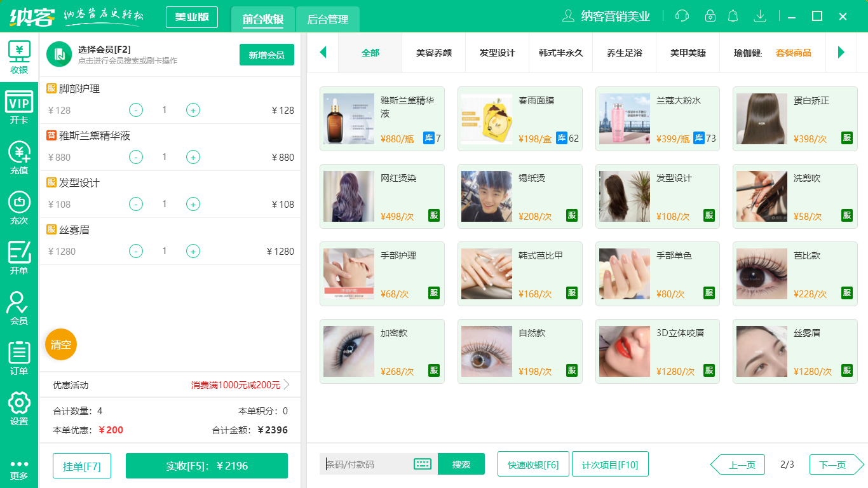Click the 新增会员 new member button

(266, 55)
